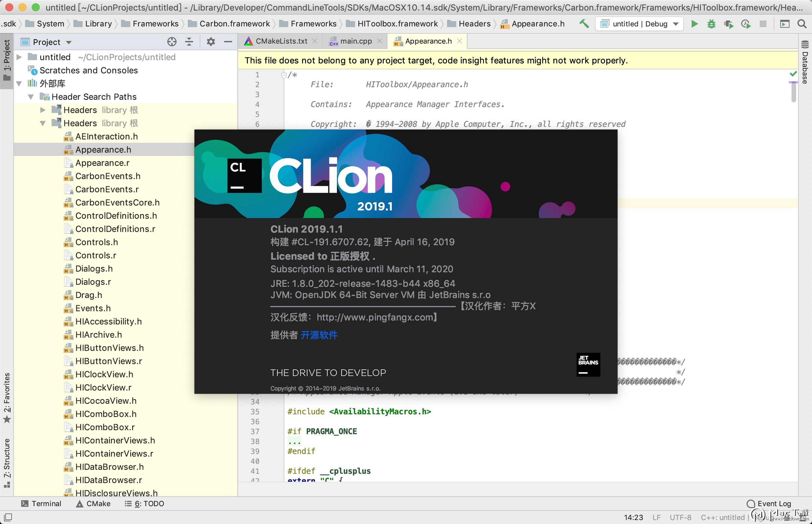Screen dimensions: 812x524
Task: Change LF line separator in status bar
Action: [x=657, y=517]
